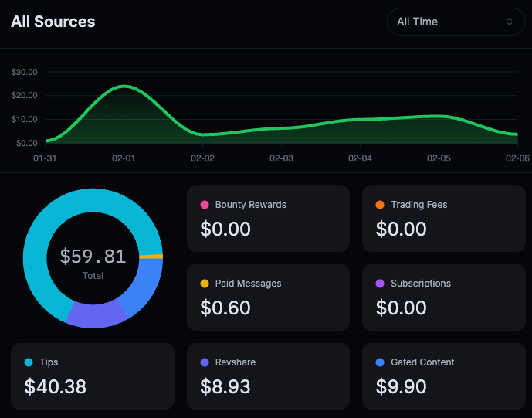Click the 02-02 x-axis date label
Image resolution: width=532 pixels, height=418 pixels.
[202, 158]
